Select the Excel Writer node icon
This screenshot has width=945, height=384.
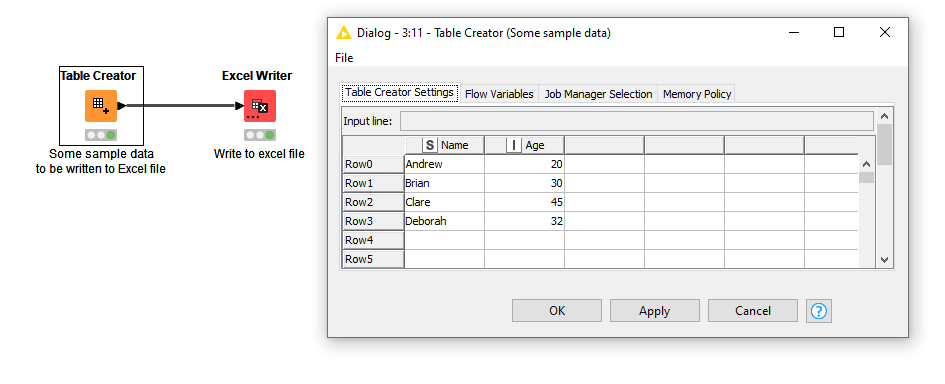pyautogui.click(x=260, y=106)
